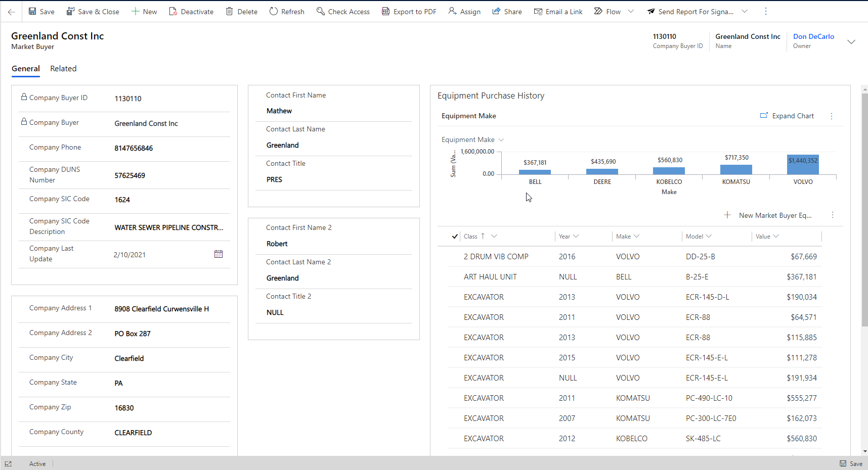Go back using the arrow icon

[11, 12]
